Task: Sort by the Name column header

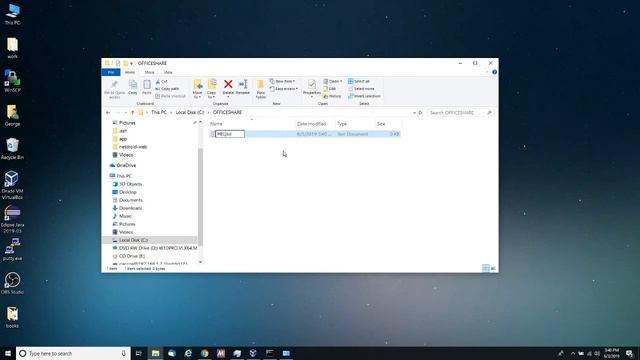Action: pos(251,124)
